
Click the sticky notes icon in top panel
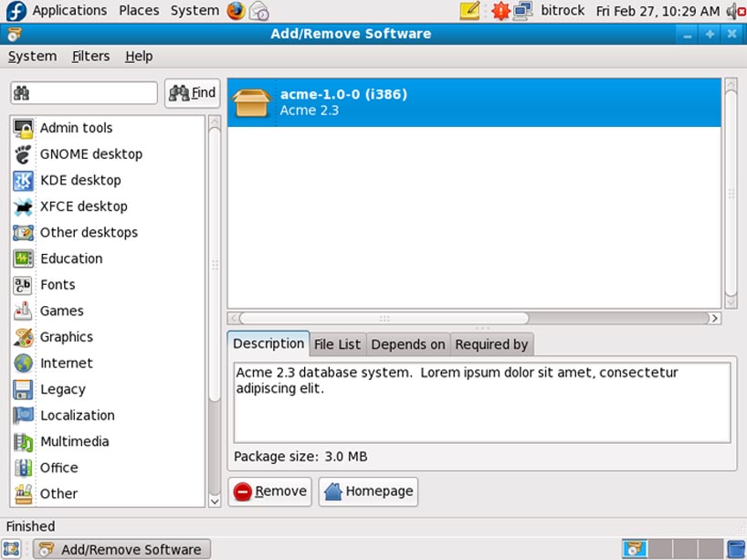point(468,10)
